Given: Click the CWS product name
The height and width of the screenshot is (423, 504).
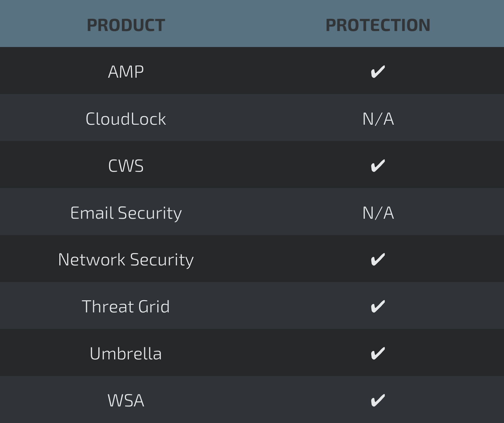Looking at the screenshot, I should pyautogui.click(x=126, y=166).
